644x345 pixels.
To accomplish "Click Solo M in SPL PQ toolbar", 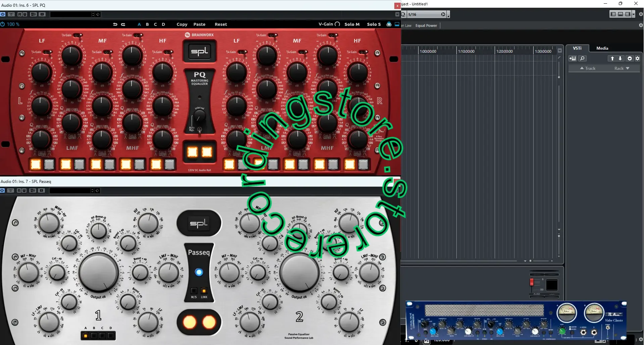I will [352, 24].
